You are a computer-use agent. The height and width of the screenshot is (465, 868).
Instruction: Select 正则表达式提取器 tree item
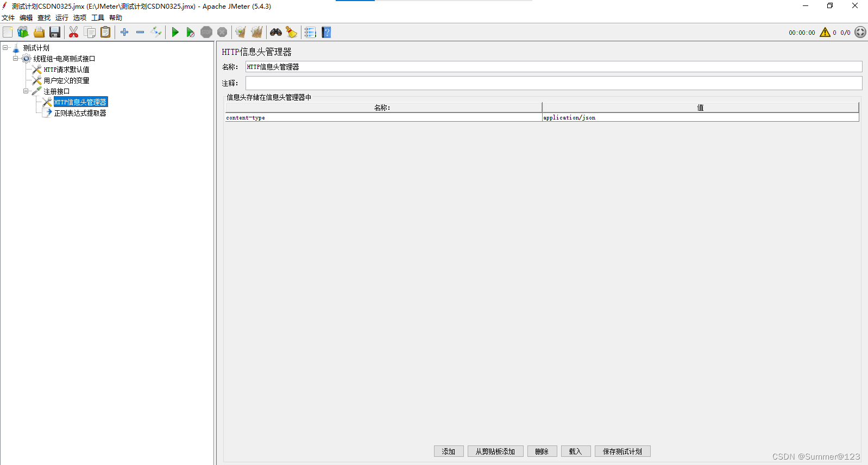click(x=80, y=113)
